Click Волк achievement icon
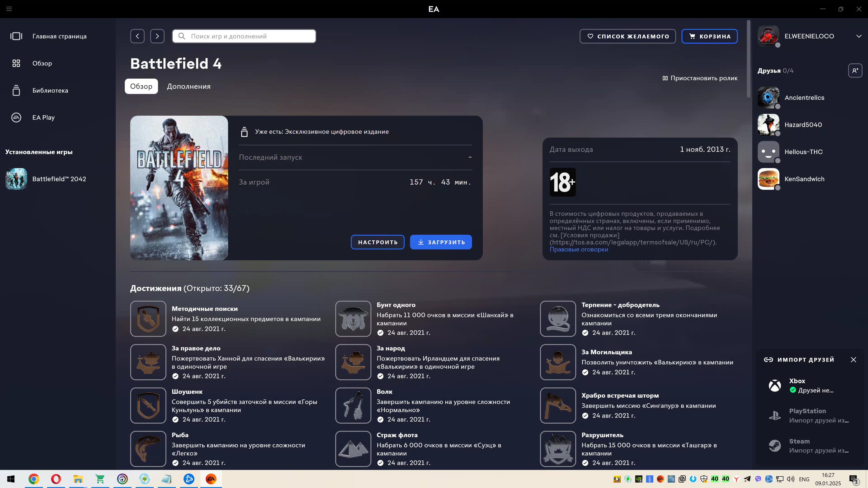 [353, 406]
